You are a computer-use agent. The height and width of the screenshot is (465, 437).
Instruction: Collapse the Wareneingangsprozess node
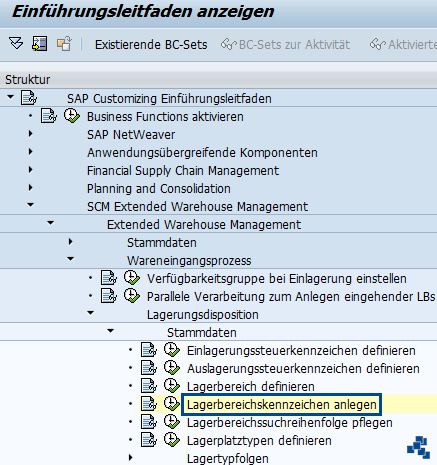tap(70, 259)
